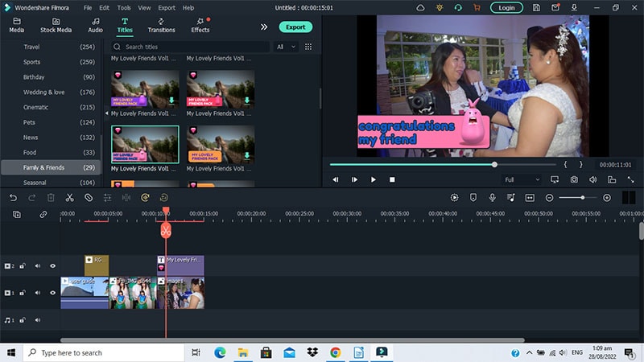
Task: Mute video track 2
Action: (37, 266)
